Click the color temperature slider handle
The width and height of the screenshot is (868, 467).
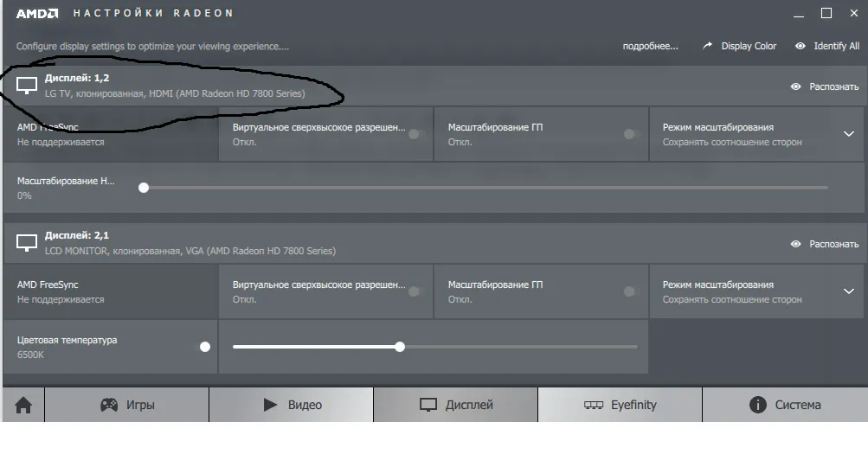tap(400, 347)
